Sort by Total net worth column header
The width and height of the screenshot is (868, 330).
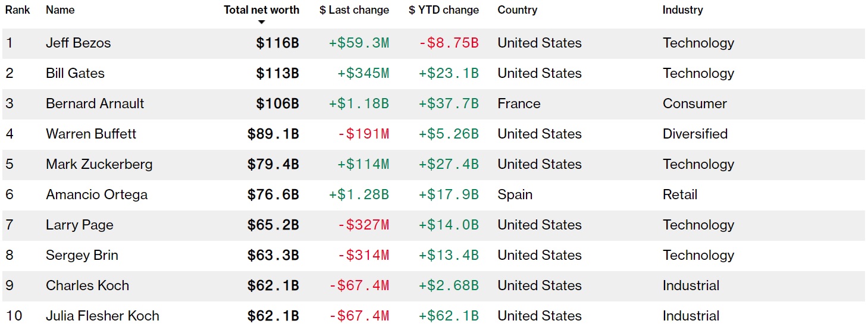[261, 10]
